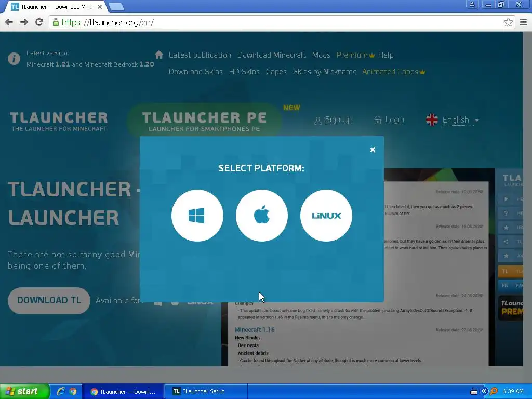Expand the English language dropdown
Screen dimensions: 532x399
460,120
